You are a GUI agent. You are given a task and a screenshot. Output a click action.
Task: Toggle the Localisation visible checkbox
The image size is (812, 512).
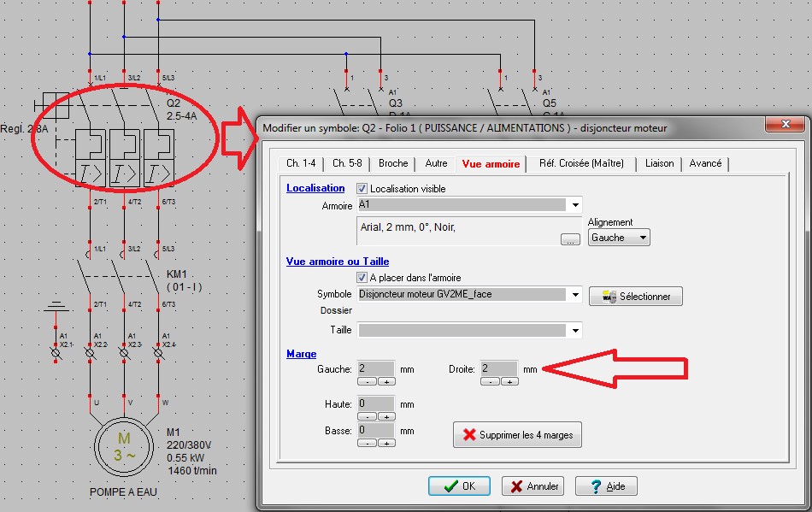point(362,188)
